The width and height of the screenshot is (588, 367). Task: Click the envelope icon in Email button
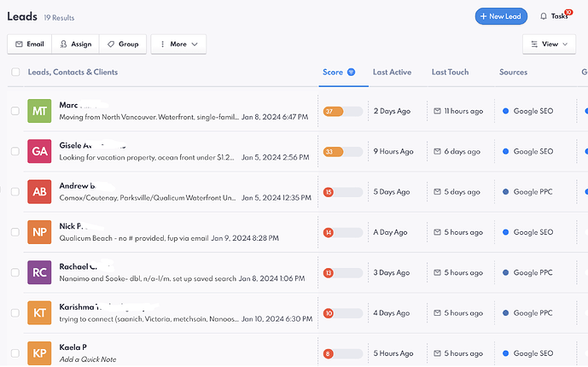[19, 44]
